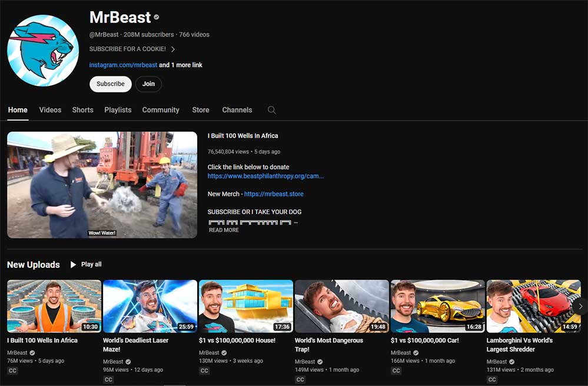The image size is (588, 386).
Task: Click the '76,540,804 views' text
Action: point(228,152)
